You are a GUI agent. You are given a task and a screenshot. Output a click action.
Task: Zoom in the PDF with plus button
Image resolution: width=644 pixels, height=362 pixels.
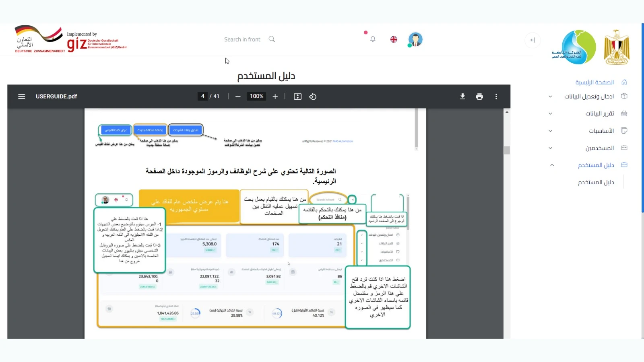coord(275,97)
